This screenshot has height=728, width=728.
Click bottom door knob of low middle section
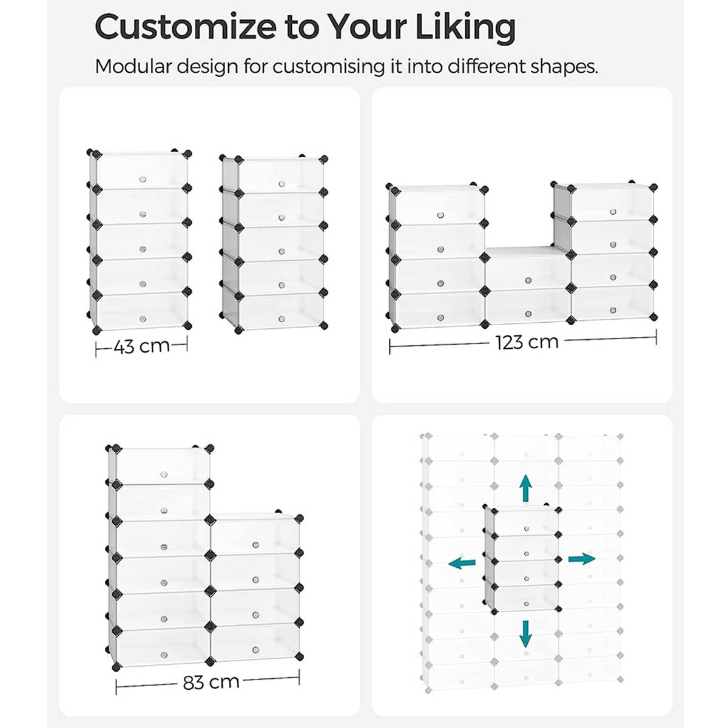[x=528, y=314]
